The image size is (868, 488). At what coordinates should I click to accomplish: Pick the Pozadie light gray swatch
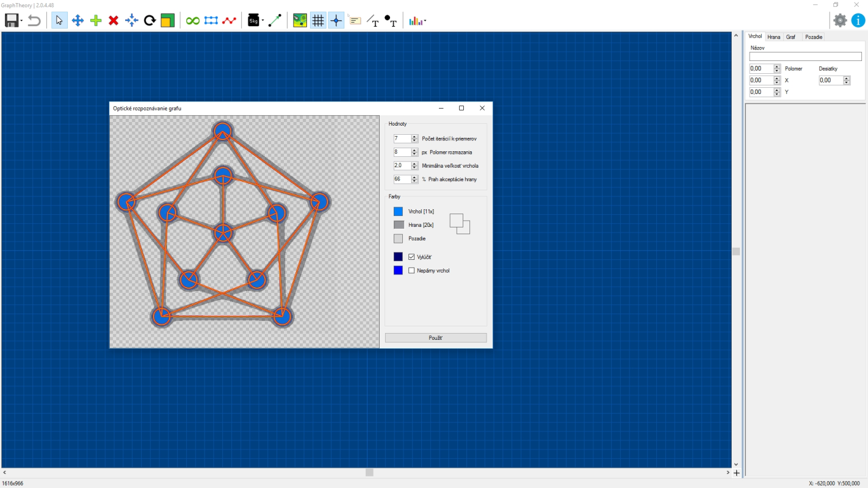click(x=399, y=239)
